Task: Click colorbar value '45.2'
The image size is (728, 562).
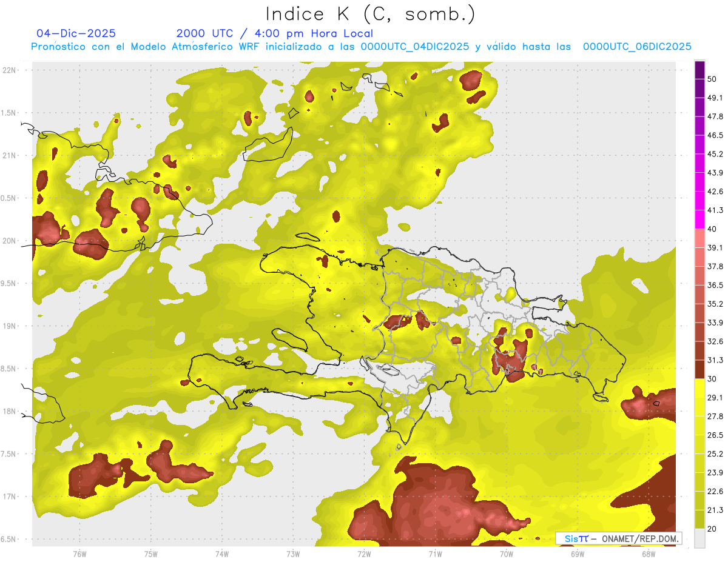Action: [715, 154]
